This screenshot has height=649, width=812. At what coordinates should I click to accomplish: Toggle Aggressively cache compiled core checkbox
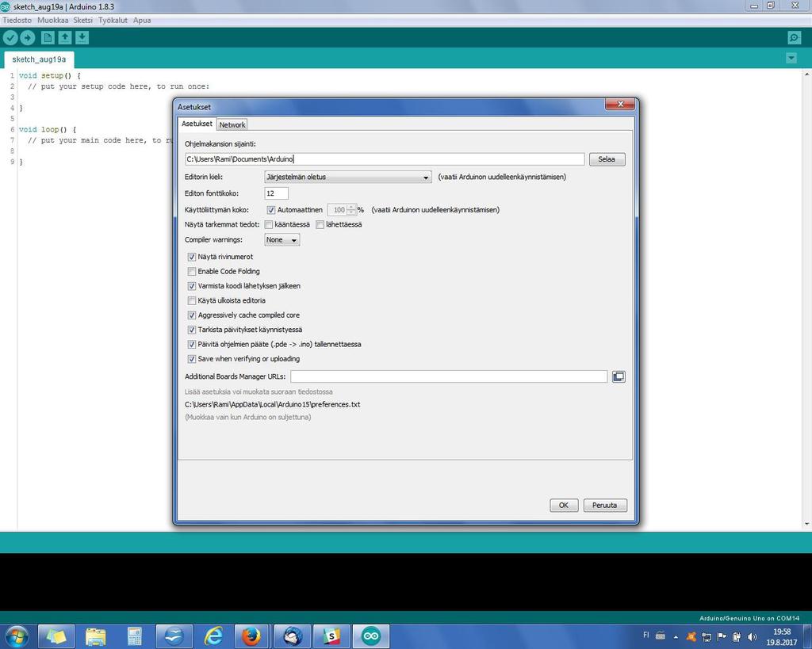click(192, 315)
